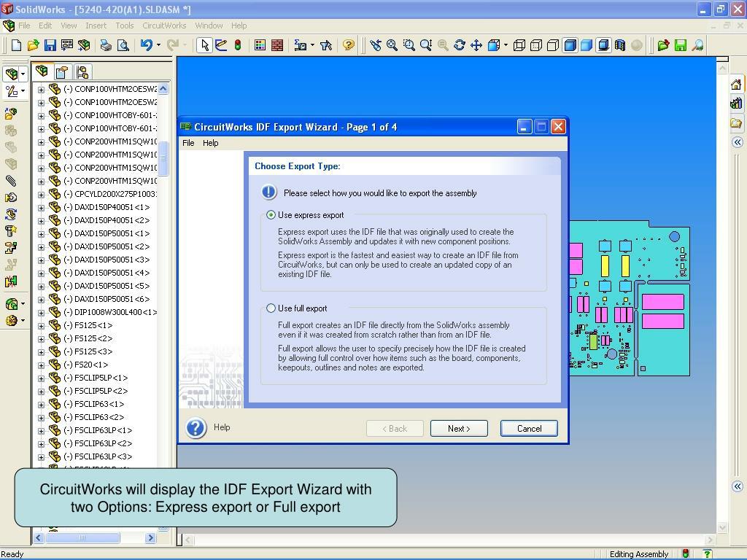Click the Help text link in wizard
Screen dimensions: 747x560
pos(222,427)
